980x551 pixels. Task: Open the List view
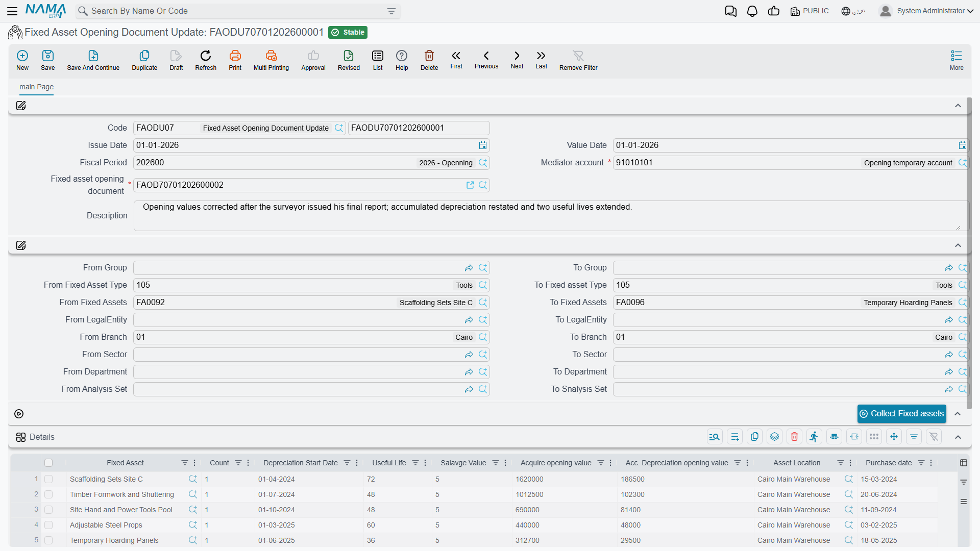coord(378,60)
